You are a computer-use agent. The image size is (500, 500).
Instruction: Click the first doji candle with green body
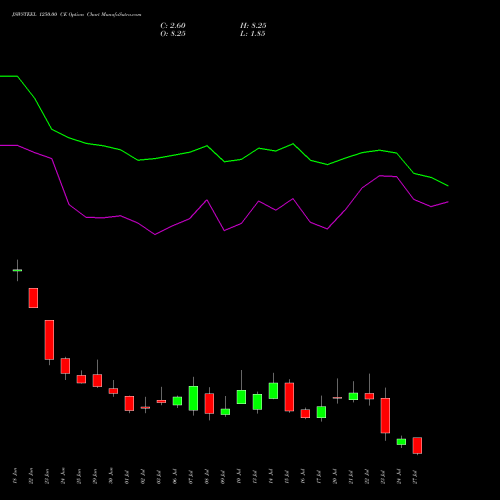coord(17,270)
